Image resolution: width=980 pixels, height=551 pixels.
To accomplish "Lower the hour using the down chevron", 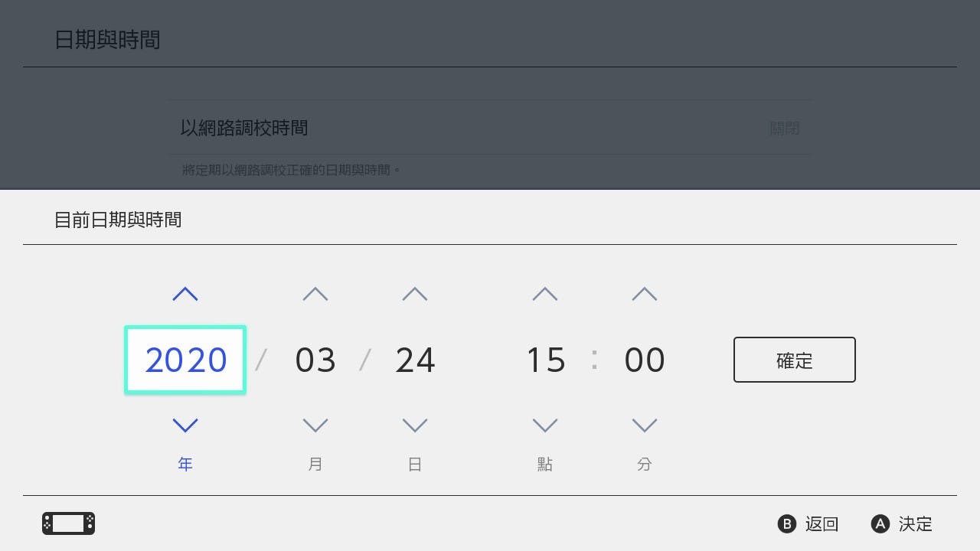I will coord(545,425).
